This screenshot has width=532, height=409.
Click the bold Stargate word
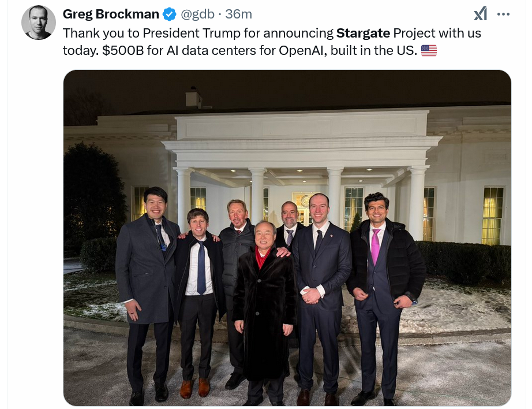[363, 34]
